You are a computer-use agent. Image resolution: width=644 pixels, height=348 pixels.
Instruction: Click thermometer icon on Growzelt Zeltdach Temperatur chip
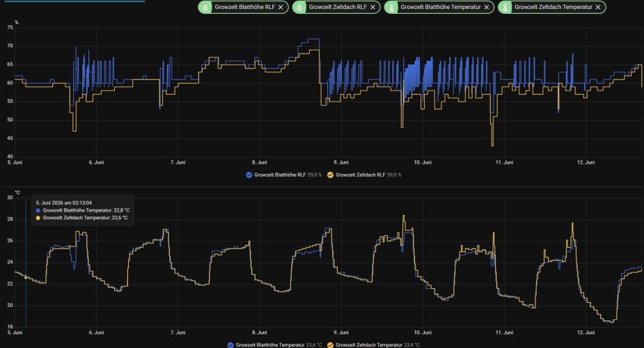(x=505, y=7)
